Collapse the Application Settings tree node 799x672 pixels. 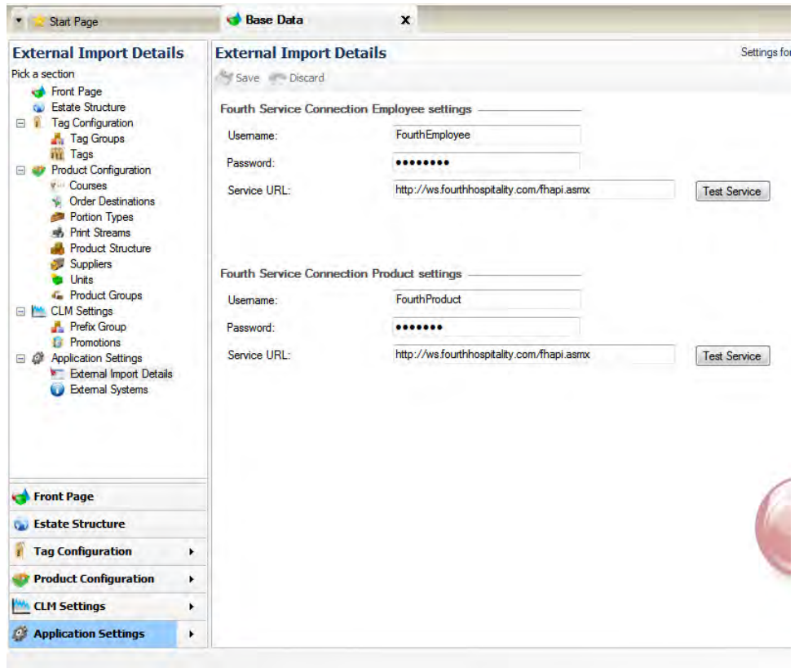click(x=21, y=359)
